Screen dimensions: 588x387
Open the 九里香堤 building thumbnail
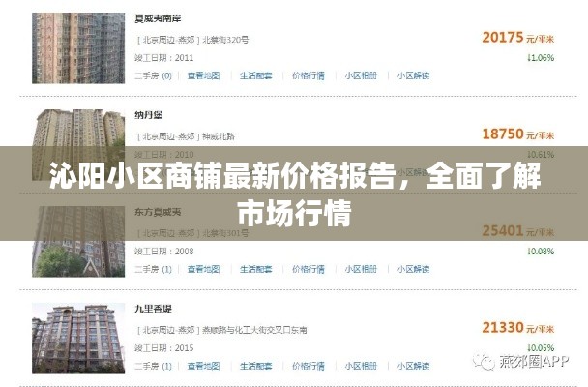coord(78,339)
